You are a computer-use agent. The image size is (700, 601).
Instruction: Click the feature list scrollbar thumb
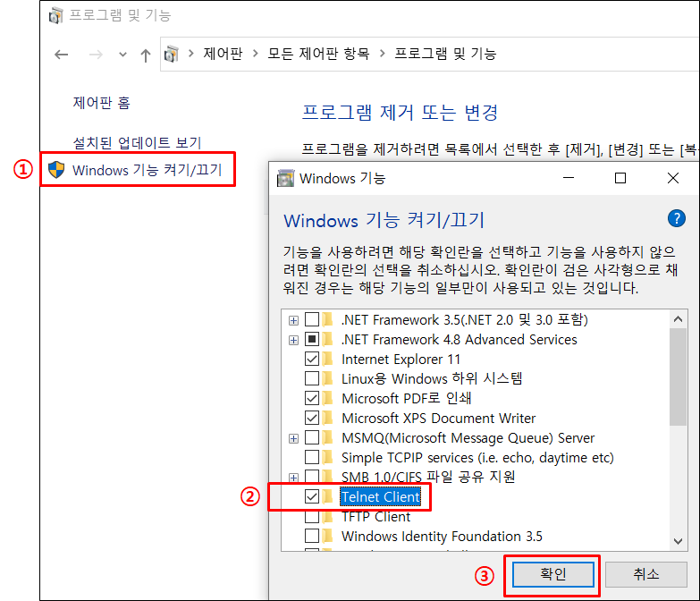tap(678, 377)
